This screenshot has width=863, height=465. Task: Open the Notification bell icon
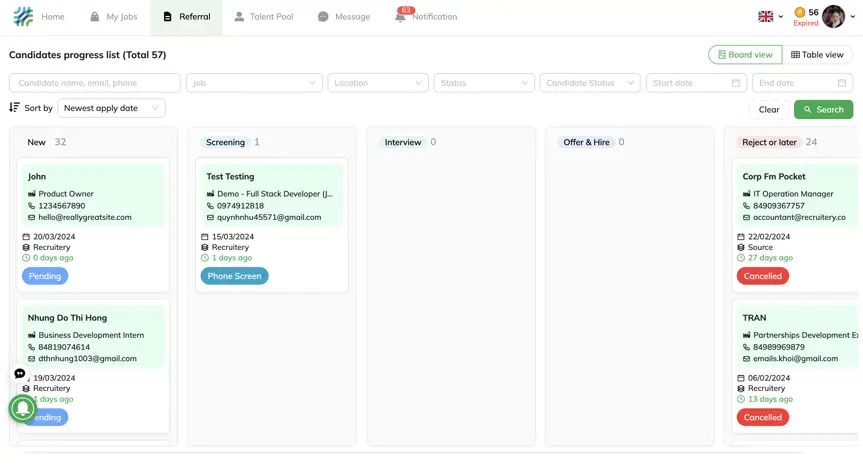tap(400, 17)
